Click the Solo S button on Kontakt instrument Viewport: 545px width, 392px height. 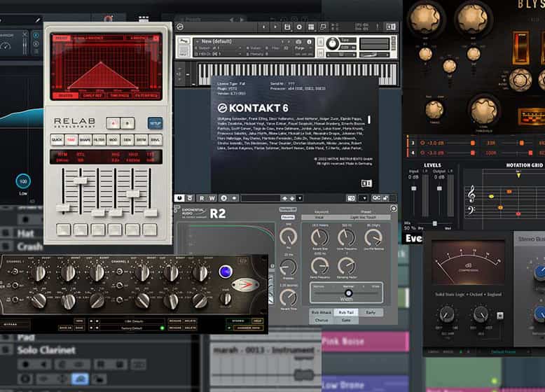pyautogui.click(x=320, y=43)
